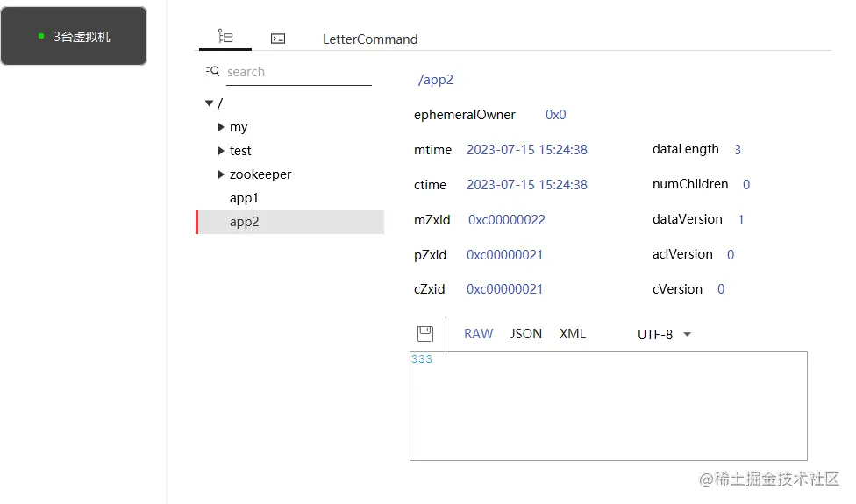Select the app2 node
Image resolution: width=856 pixels, height=504 pixels.
coord(290,222)
